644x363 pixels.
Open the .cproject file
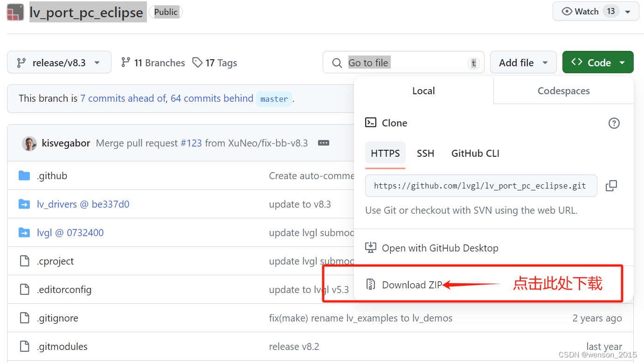55,261
